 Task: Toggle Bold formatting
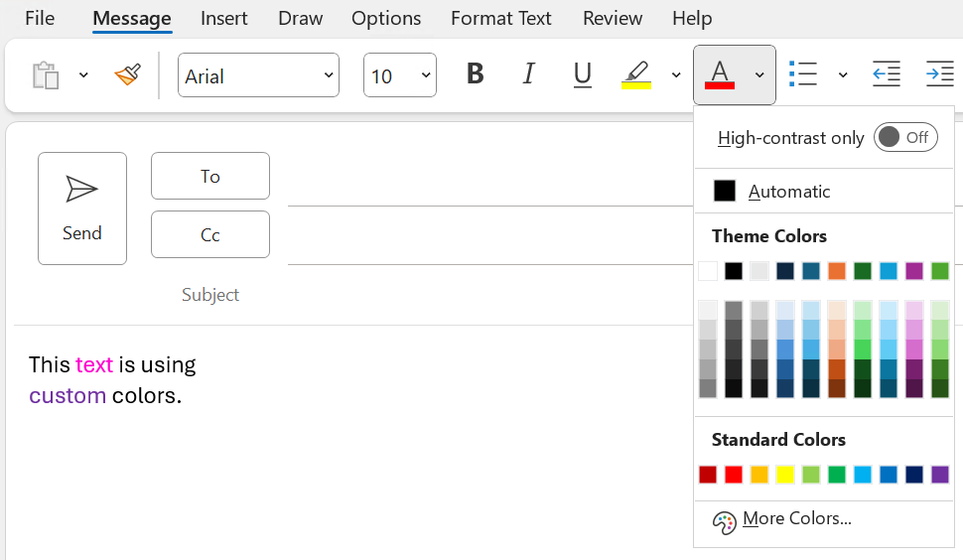(x=475, y=74)
